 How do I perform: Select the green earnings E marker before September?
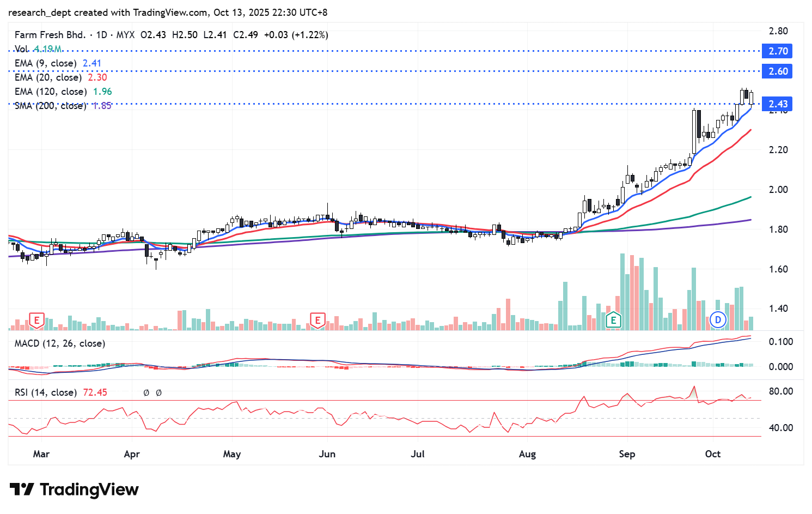(613, 320)
